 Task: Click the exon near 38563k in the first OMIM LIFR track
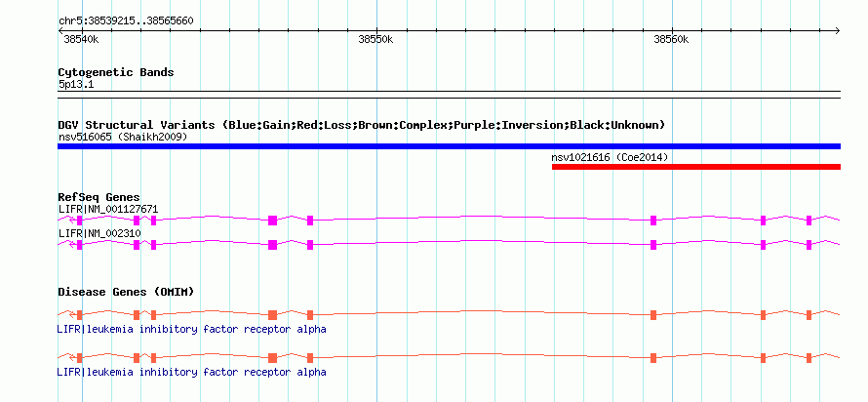pyautogui.click(x=763, y=315)
